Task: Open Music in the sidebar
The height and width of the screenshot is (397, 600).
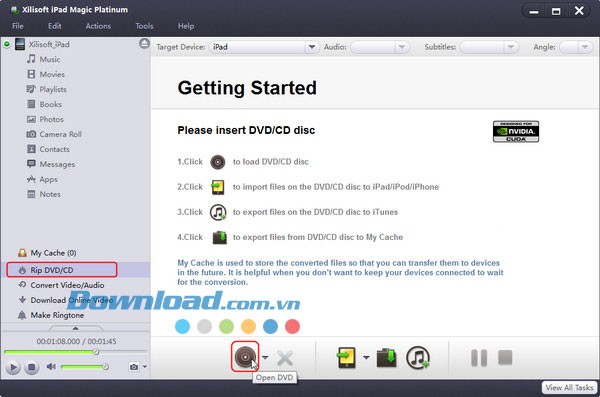Action: click(x=50, y=59)
